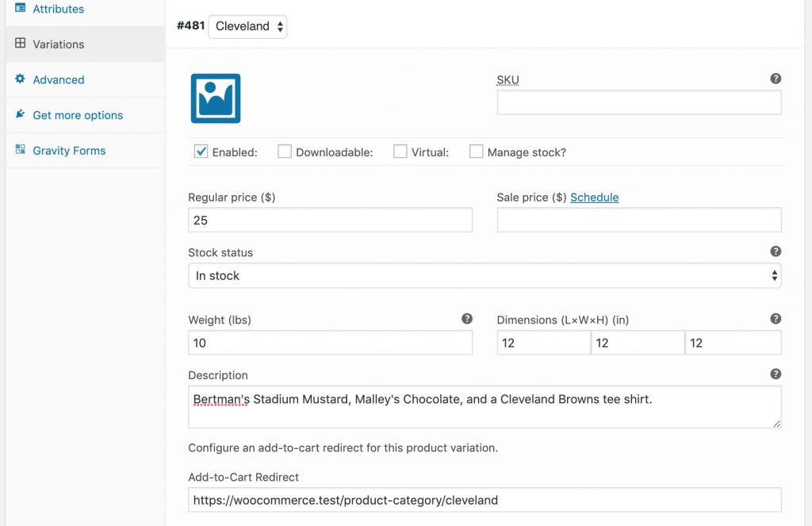812x526 pixels.
Task: Switch to the Attributes tab
Action: [86, 9]
